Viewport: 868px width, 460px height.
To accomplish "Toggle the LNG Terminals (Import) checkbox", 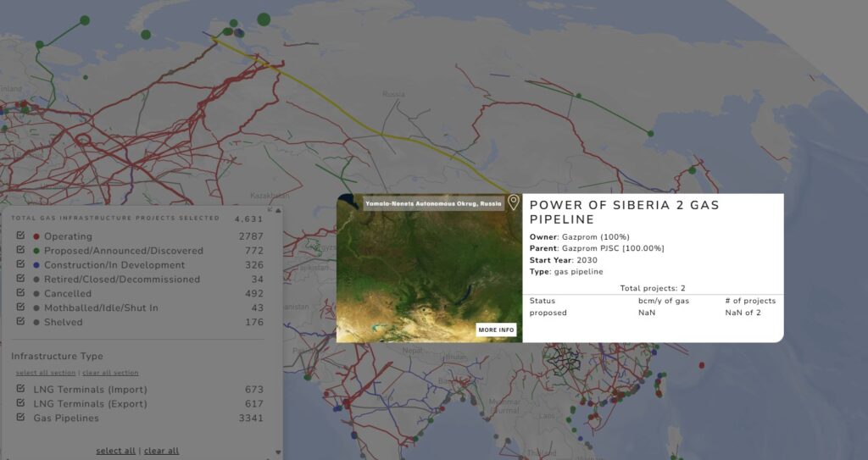I will click(x=20, y=389).
